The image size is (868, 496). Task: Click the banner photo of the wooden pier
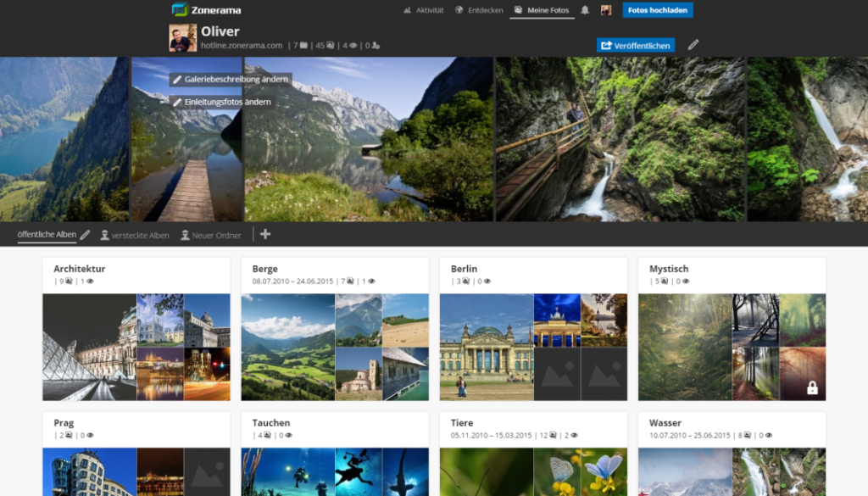point(186,139)
